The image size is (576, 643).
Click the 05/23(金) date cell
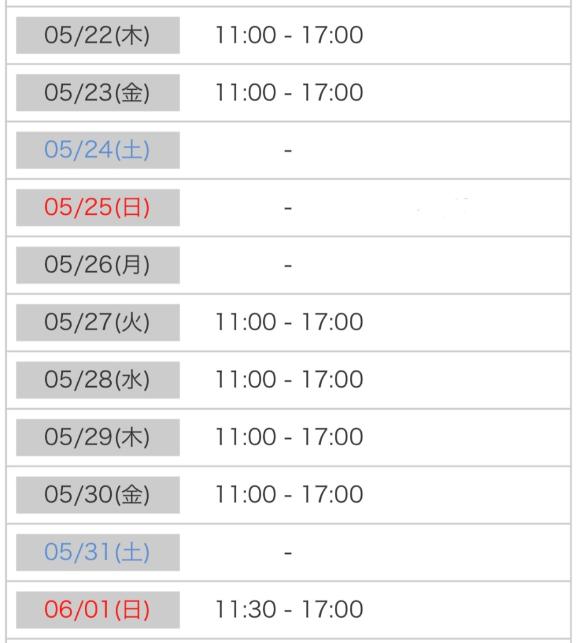click(x=98, y=93)
